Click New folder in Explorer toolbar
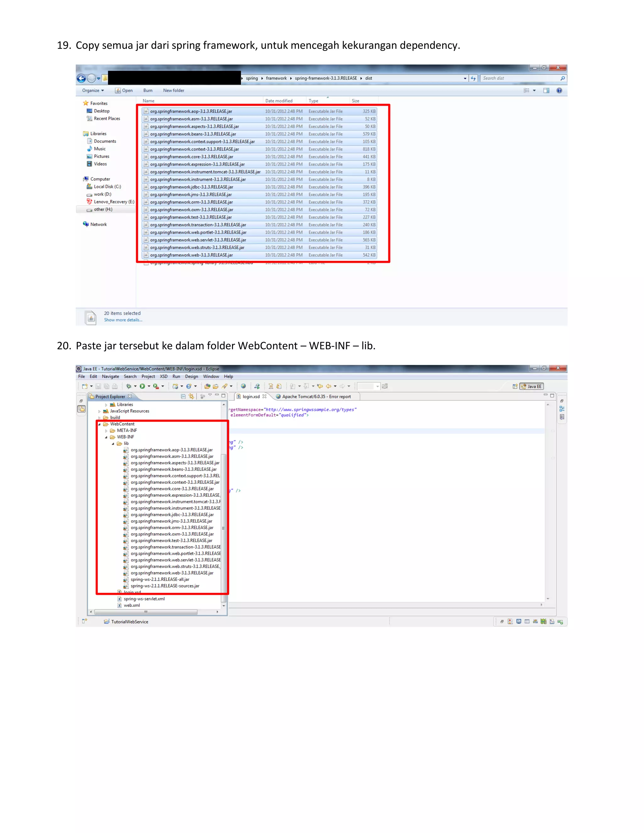This screenshot has width=644, height=833. click(x=174, y=91)
